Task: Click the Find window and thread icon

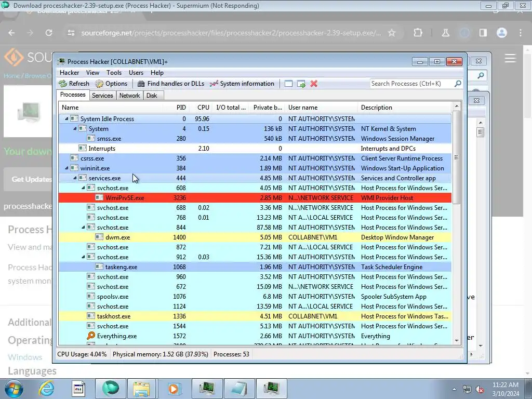Action: 301,84
